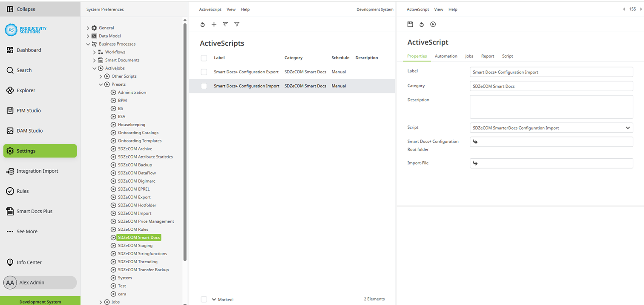The height and width of the screenshot is (305, 644).
Task: Click the Import-File input field
Action: pos(551,163)
